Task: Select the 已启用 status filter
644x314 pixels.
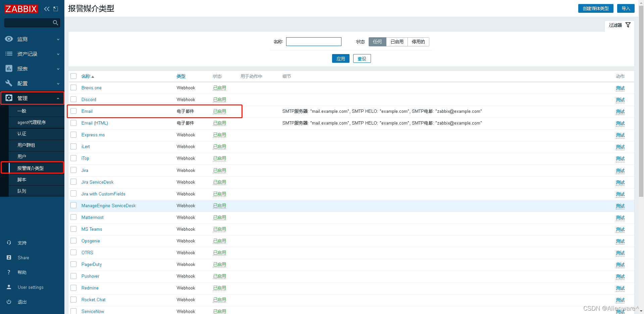Action: coord(397,42)
